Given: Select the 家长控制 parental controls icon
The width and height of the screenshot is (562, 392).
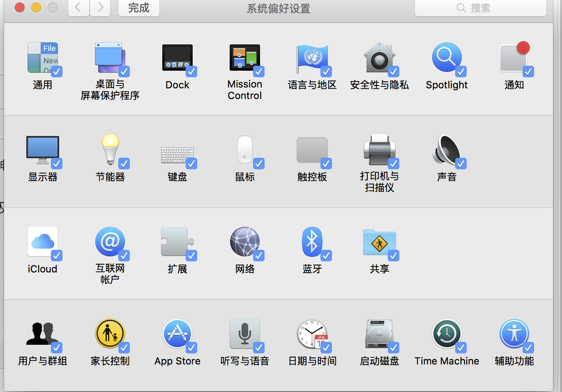Looking at the screenshot, I should pyautogui.click(x=110, y=334).
